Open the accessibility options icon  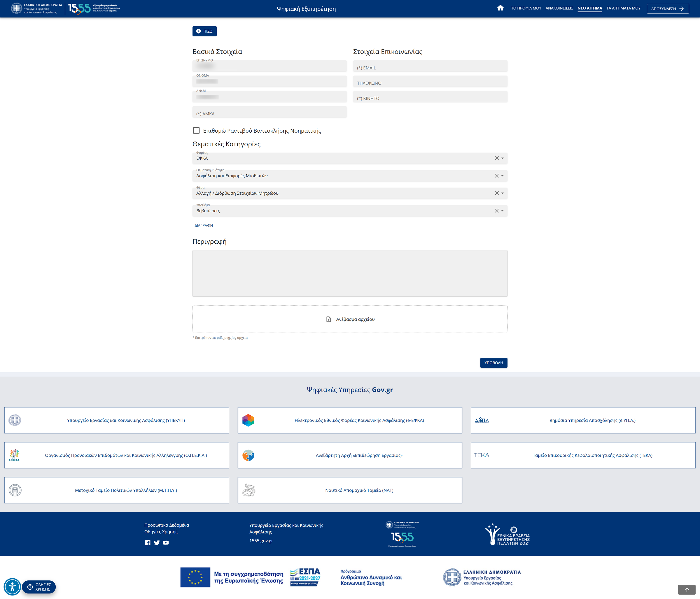coord(12,587)
